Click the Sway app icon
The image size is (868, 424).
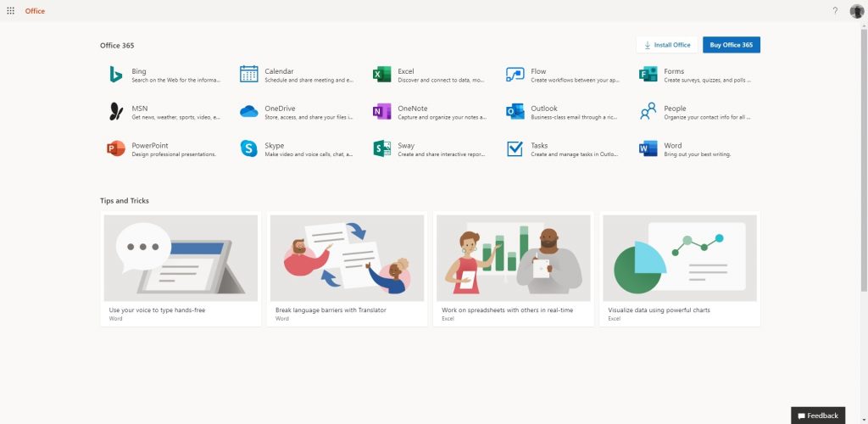(x=382, y=148)
